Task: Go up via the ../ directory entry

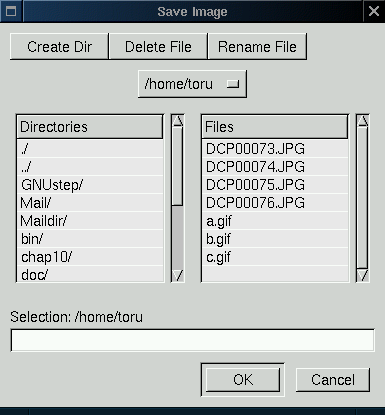Action: [90, 167]
